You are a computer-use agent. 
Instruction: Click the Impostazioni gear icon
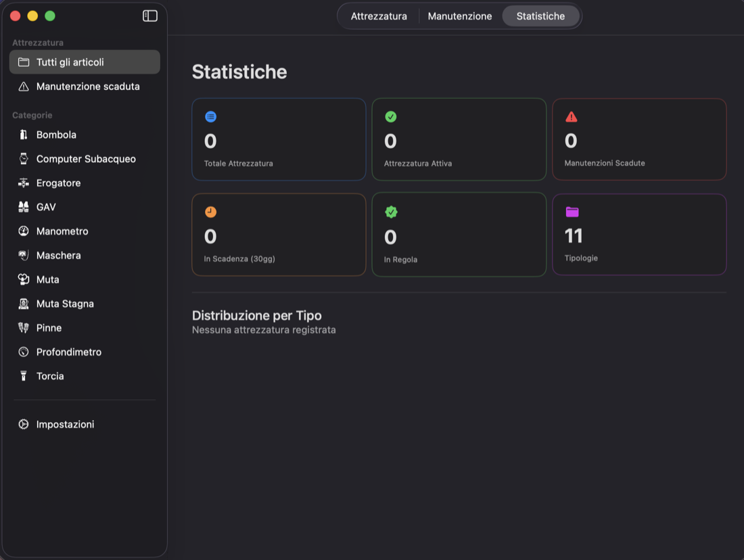(23, 424)
